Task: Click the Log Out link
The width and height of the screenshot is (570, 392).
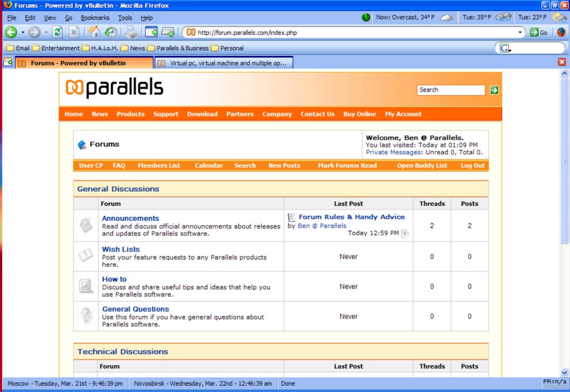Action: coord(473,166)
